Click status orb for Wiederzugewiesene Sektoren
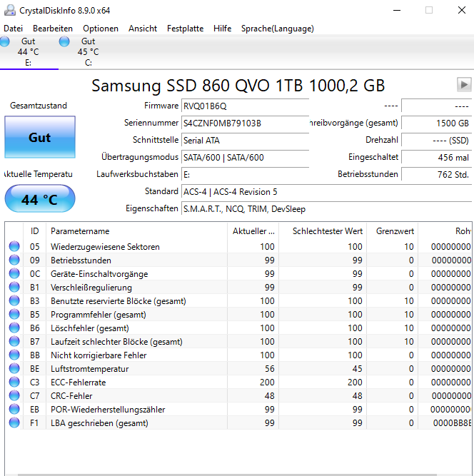Viewport: 474px width, 476px height. pyautogui.click(x=14, y=246)
